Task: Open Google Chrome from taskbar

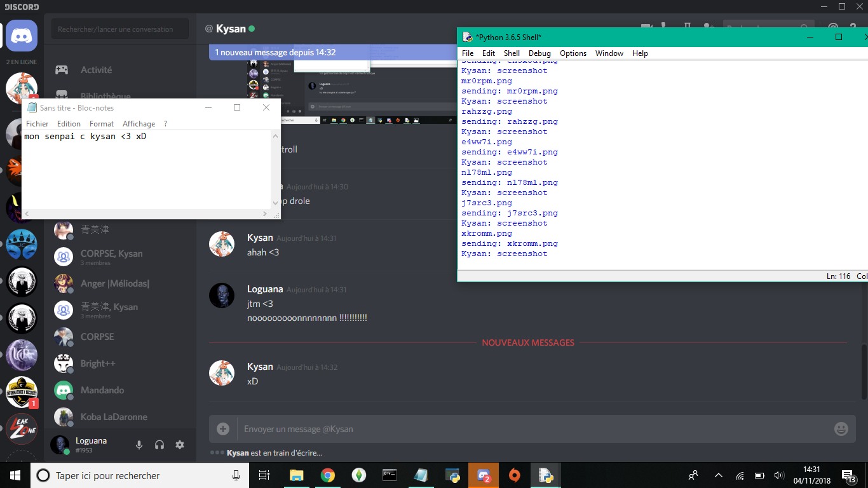Action: 327,475
